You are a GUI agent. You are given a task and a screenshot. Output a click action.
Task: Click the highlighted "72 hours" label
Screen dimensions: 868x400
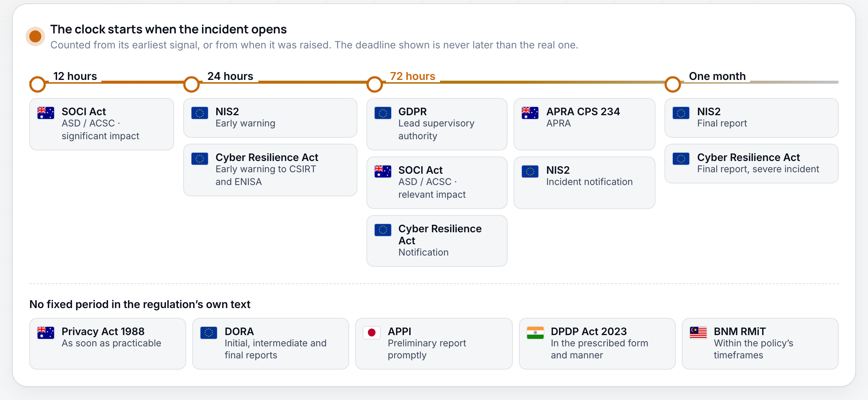point(413,76)
